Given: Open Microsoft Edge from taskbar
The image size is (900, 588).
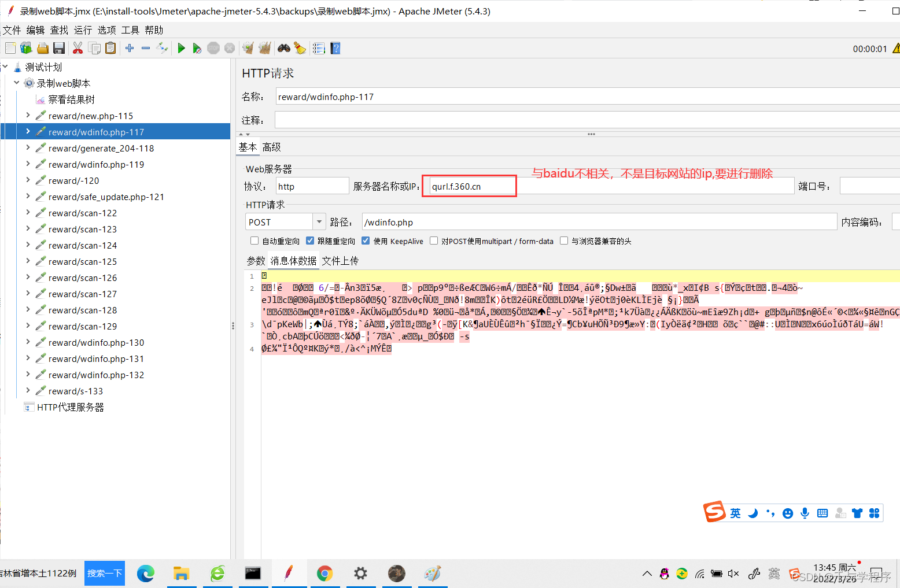Looking at the screenshot, I should pyautogui.click(x=145, y=573).
